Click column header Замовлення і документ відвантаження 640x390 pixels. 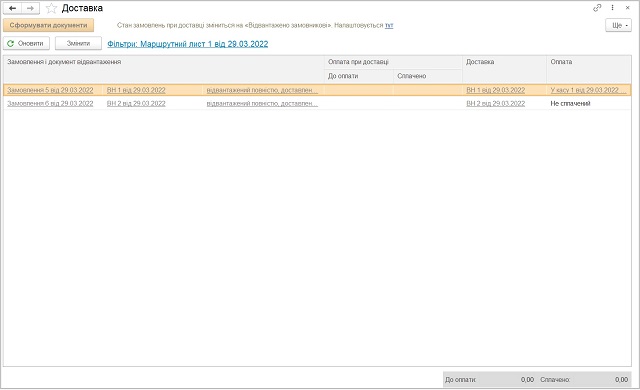[x=164, y=69]
